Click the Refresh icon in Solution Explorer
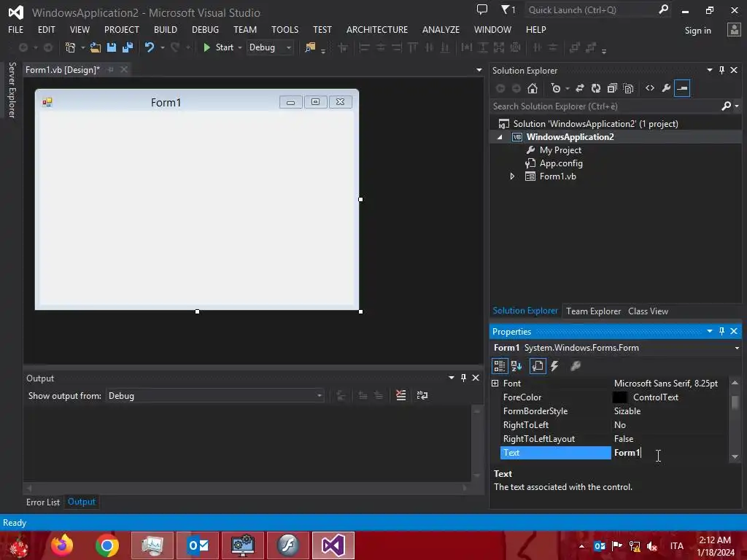The height and width of the screenshot is (560, 747). coord(596,88)
